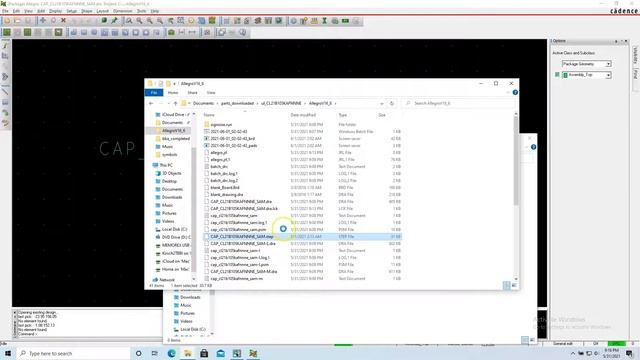Open Microsoft Store from the taskbar
This screenshot has height=360, width=640.
pos(204,353)
